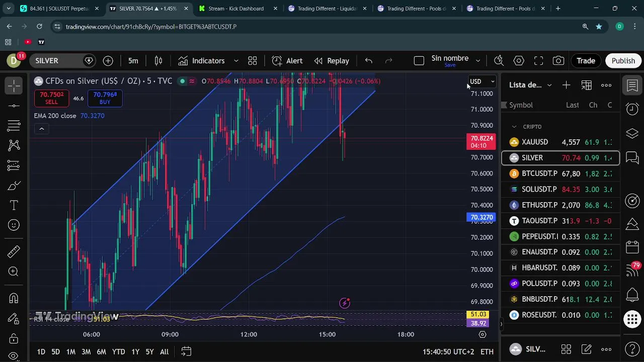Image resolution: width=644 pixels, height=362 pixels.
Task: Open chart settings gear in top toolbar
Action: [519, 61]
